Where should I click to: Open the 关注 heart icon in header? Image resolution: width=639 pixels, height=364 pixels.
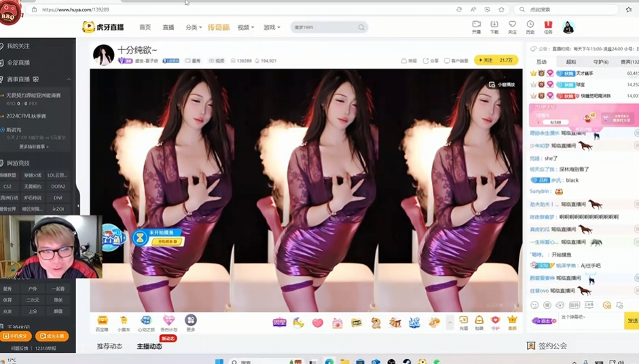512,27
